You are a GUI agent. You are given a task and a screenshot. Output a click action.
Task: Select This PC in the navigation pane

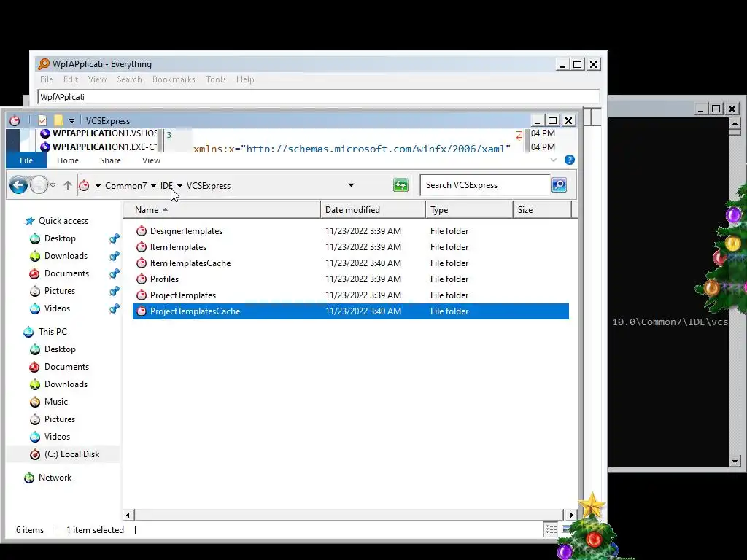click(53, 332)
